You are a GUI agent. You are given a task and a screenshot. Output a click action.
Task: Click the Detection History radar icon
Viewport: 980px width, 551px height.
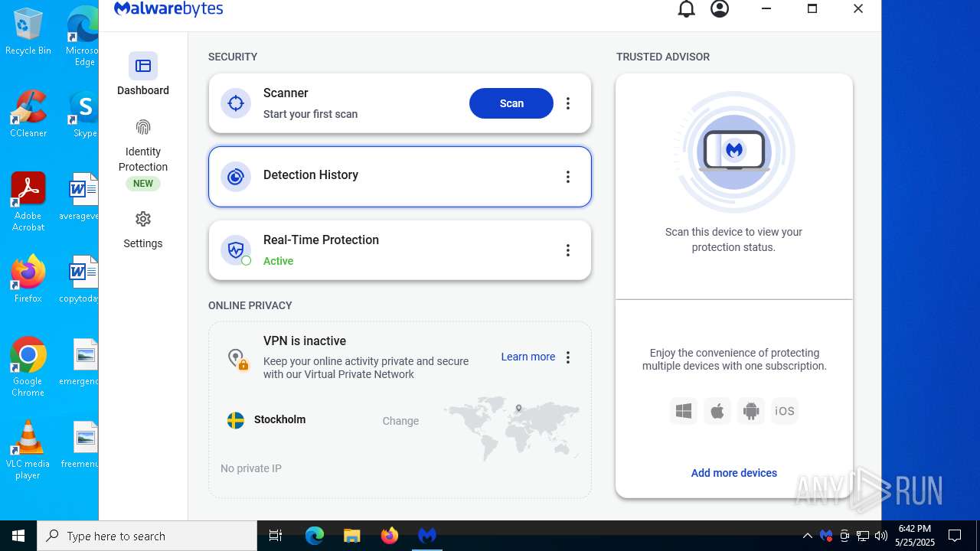236,177
